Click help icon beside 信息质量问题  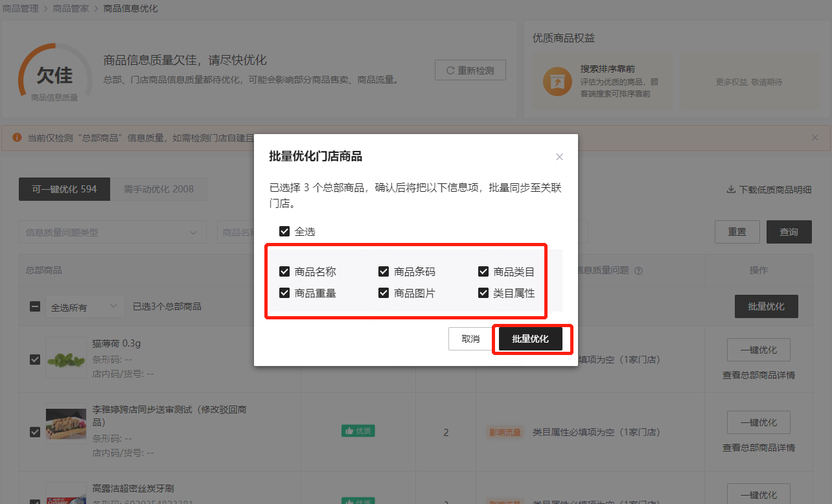click(638, 271)
